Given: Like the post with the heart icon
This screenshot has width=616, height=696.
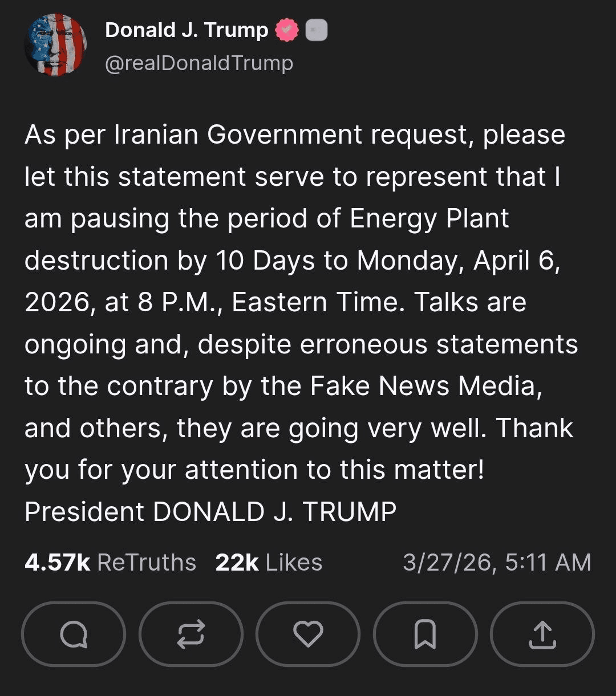Looking at the screenshot, I should pos(308,634).
